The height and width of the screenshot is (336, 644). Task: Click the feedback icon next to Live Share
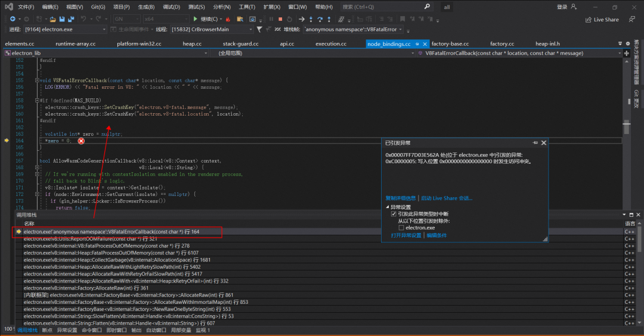point(631,19)
